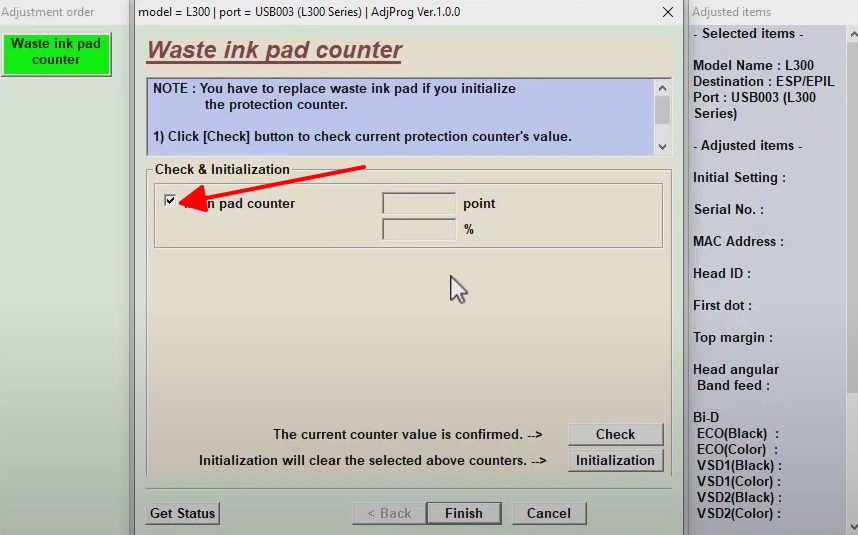The image size is (858, 535).
Task: Click the MAC Address entry in Adjusted items
Action: (737, 241)
